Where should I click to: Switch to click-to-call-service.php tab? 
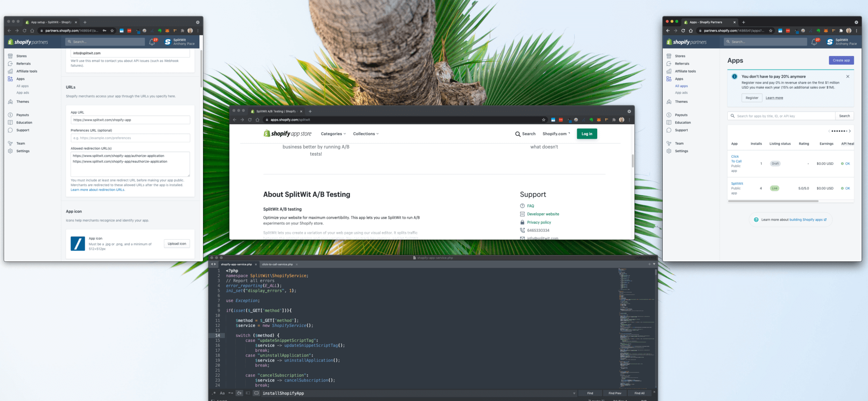(x=277, y=264)
